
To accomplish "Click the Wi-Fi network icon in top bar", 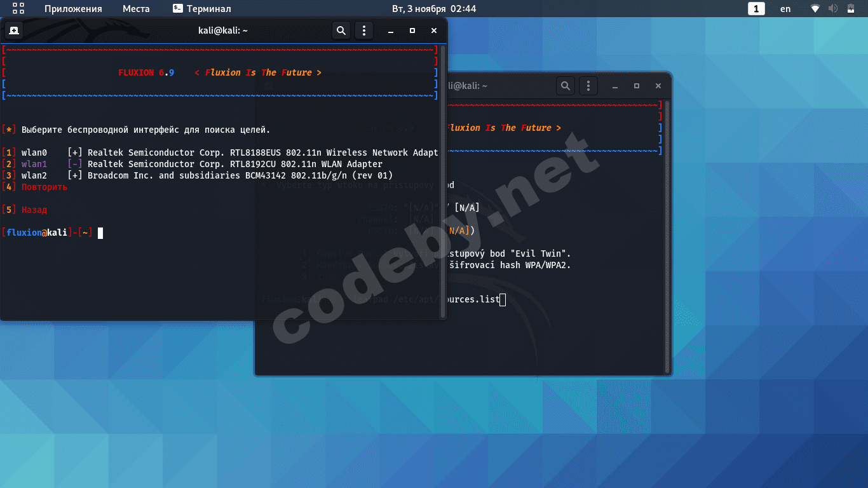I will coord(815,9).
